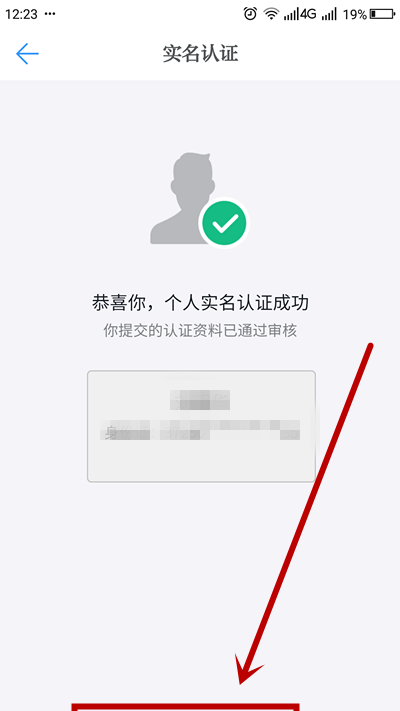Tap the green verified checkmark badge

[x=224, y=223]
